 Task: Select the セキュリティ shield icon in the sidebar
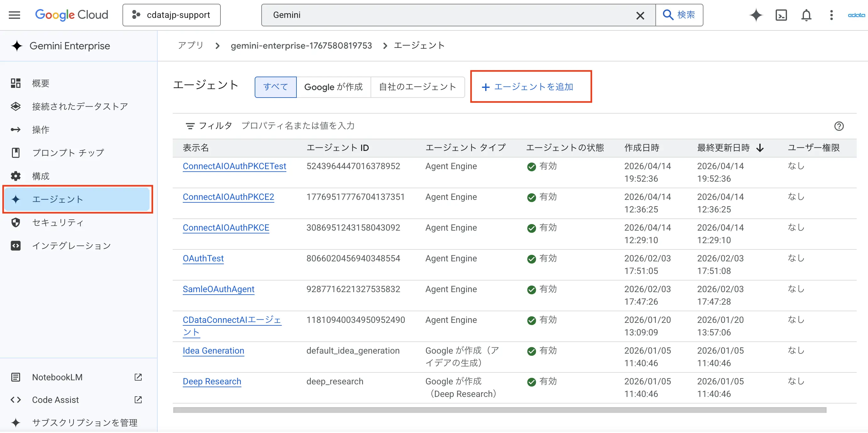[x=15, y=222]
